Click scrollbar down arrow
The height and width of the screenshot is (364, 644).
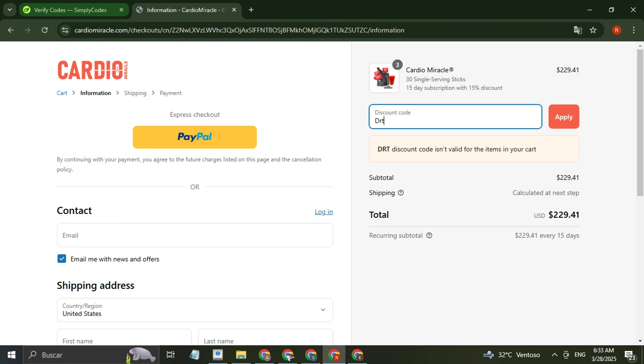point(640,341)
